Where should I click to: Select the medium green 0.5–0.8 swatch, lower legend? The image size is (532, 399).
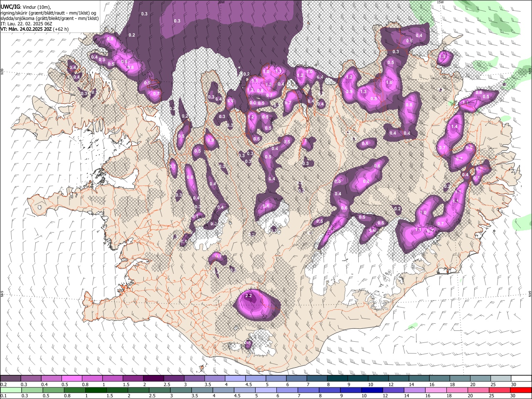click(x=53, y=390)
